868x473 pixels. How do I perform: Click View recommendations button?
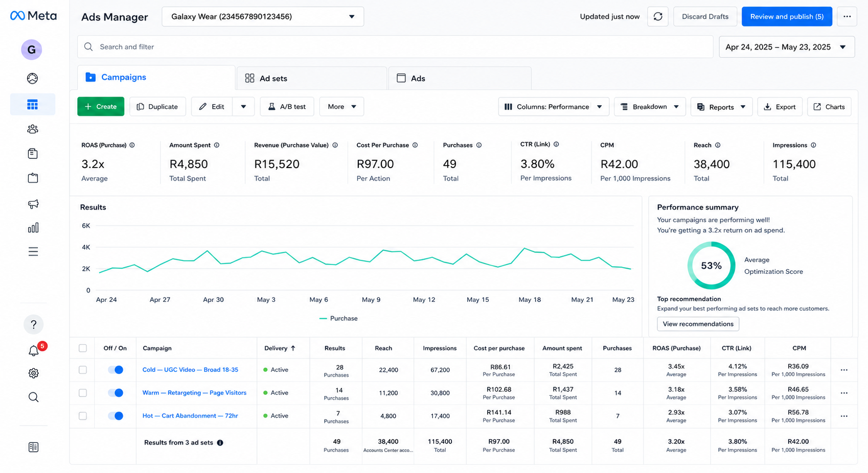(698, 324)
